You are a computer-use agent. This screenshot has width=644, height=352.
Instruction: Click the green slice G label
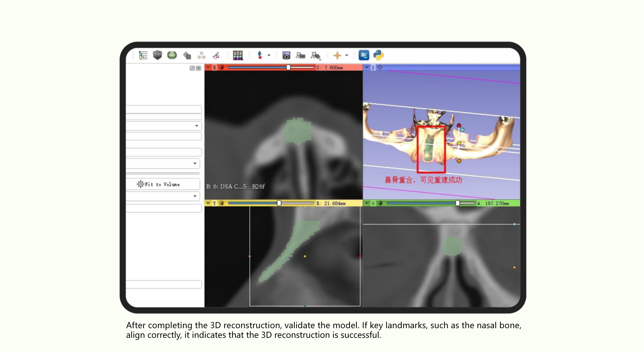click(373, 203)
